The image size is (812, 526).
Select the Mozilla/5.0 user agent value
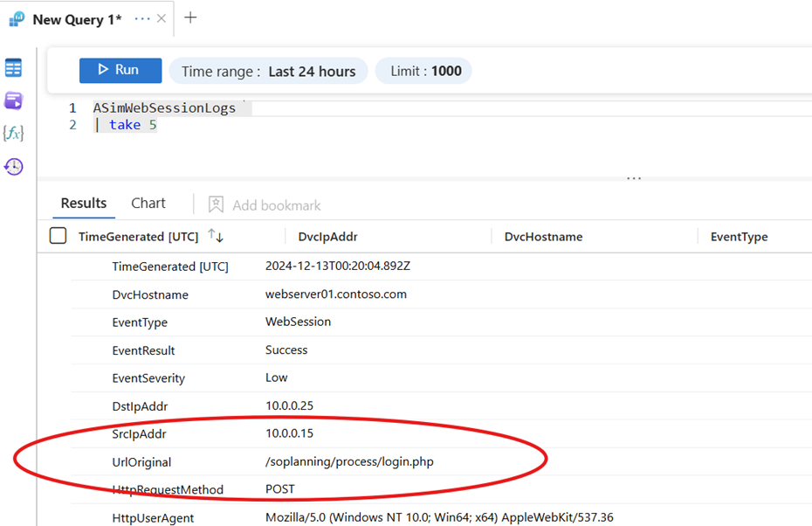[439, 517]
